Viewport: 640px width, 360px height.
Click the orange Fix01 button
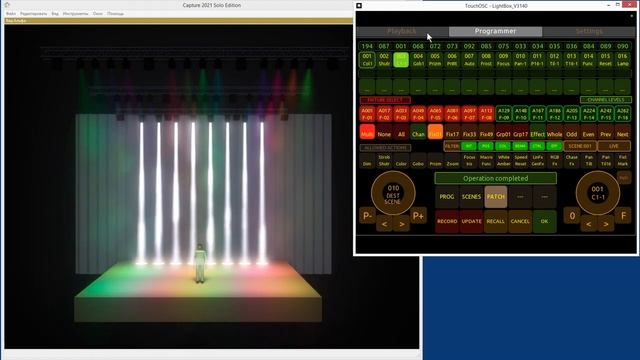pyautogui.click(x=435, y=132)
